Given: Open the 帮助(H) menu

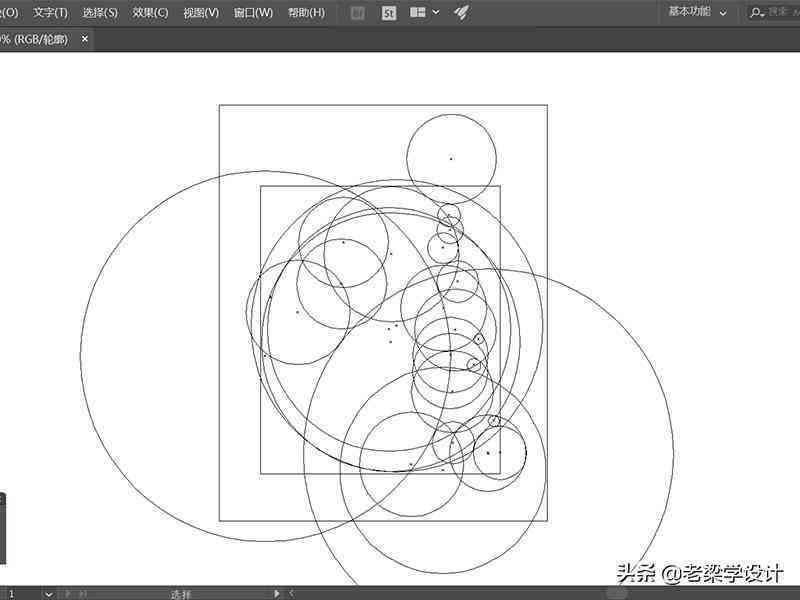Looking at the screenshot, I should pos(306,13).
